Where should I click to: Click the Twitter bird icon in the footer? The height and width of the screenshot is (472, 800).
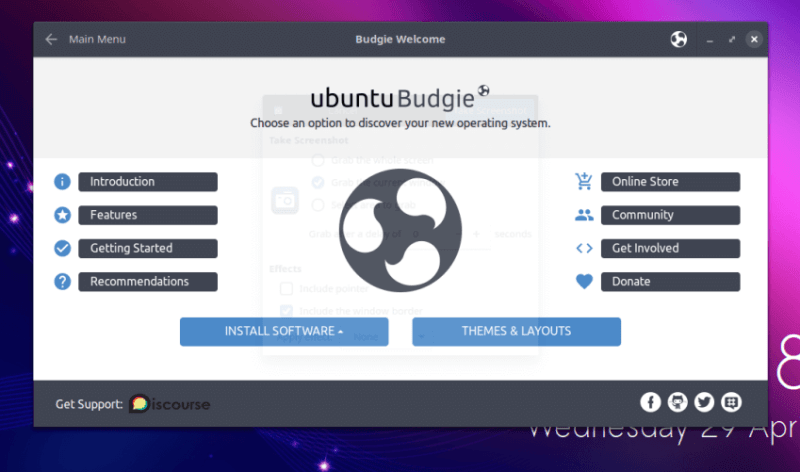tap(704, 402)
